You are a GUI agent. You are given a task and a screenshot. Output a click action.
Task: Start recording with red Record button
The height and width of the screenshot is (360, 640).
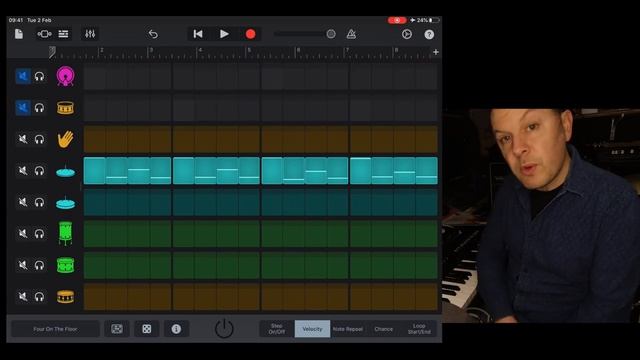tap(251, 34)
